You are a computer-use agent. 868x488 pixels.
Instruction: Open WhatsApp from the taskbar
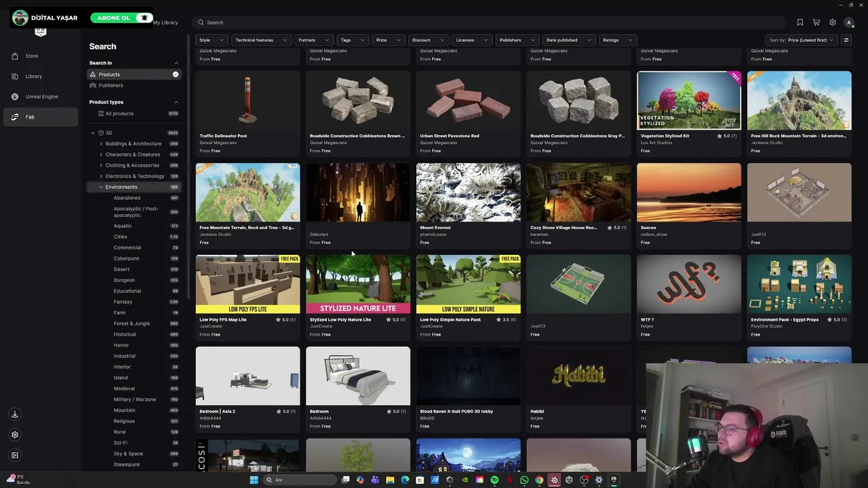[x=524, y=480]
